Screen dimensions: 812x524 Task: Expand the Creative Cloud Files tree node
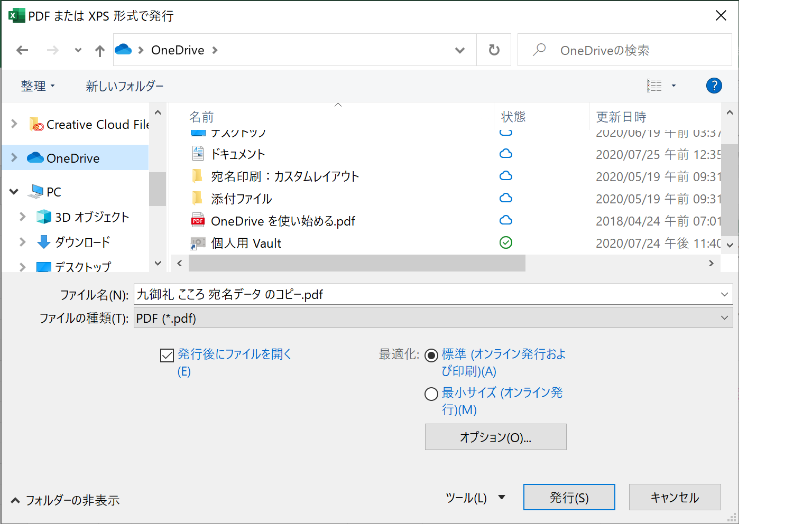click(x=14, y=124)
